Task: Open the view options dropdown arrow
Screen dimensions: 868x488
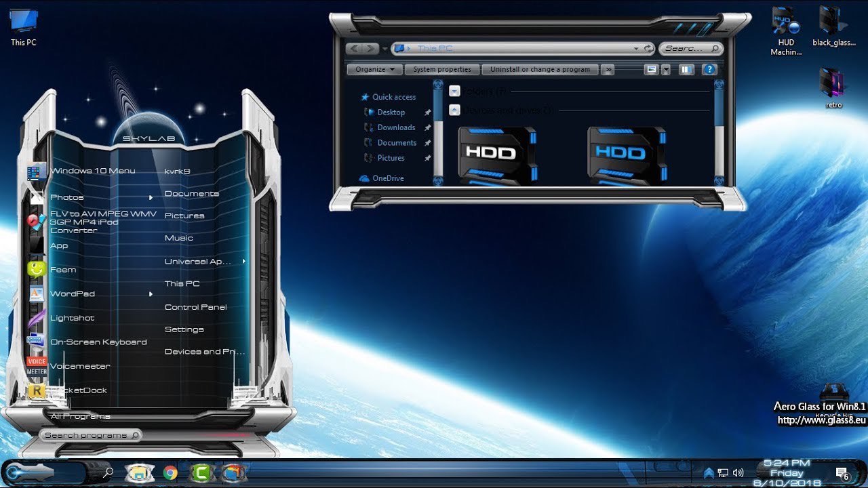Action: [666, 69]
